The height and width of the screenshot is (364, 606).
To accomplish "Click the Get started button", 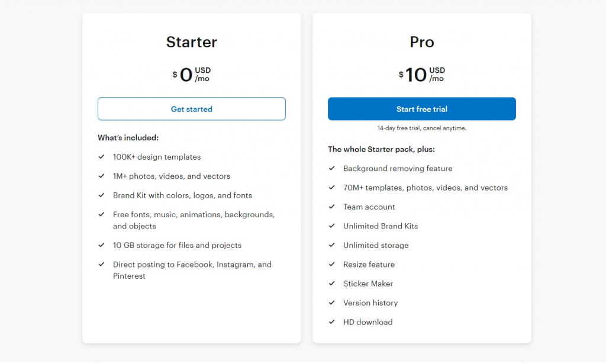I will pyautogui.click(x=191, y=109).
